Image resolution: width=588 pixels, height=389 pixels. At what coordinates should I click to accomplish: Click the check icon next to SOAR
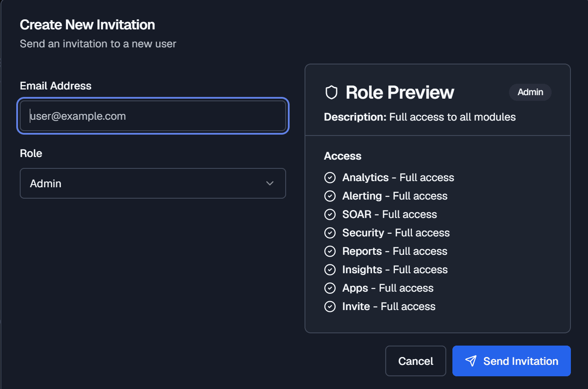[x=330, y=214]
